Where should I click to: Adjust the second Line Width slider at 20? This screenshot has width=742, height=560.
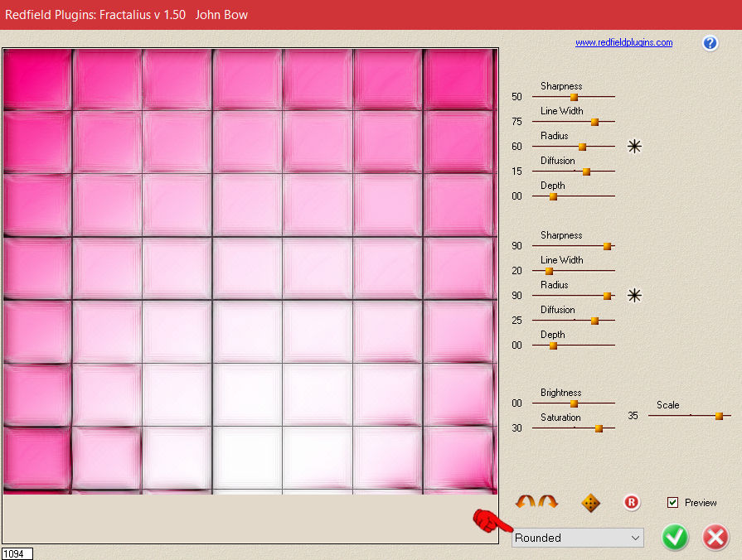tap(549, 271)
